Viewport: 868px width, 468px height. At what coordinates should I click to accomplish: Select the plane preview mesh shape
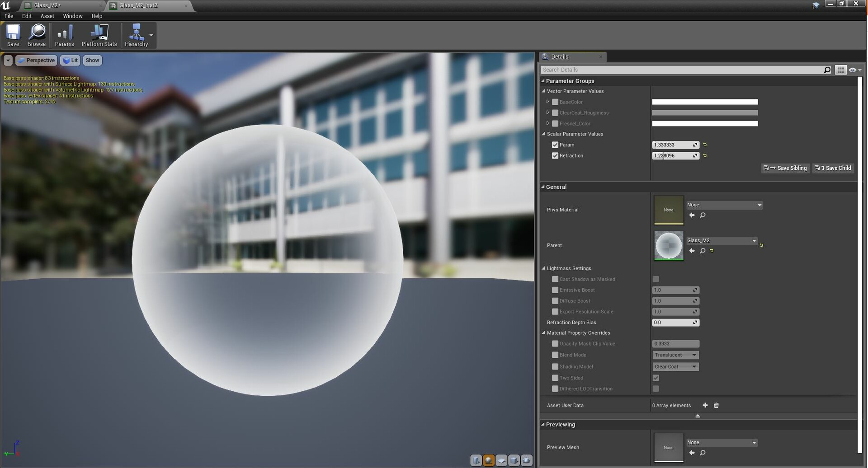501,460
